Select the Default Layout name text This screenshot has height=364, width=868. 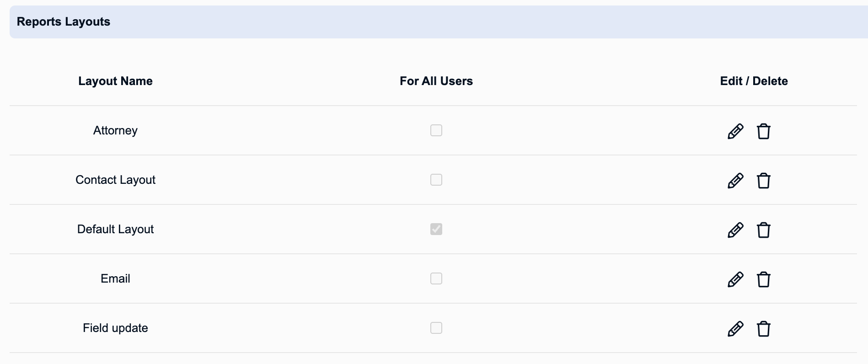(115, 229)
